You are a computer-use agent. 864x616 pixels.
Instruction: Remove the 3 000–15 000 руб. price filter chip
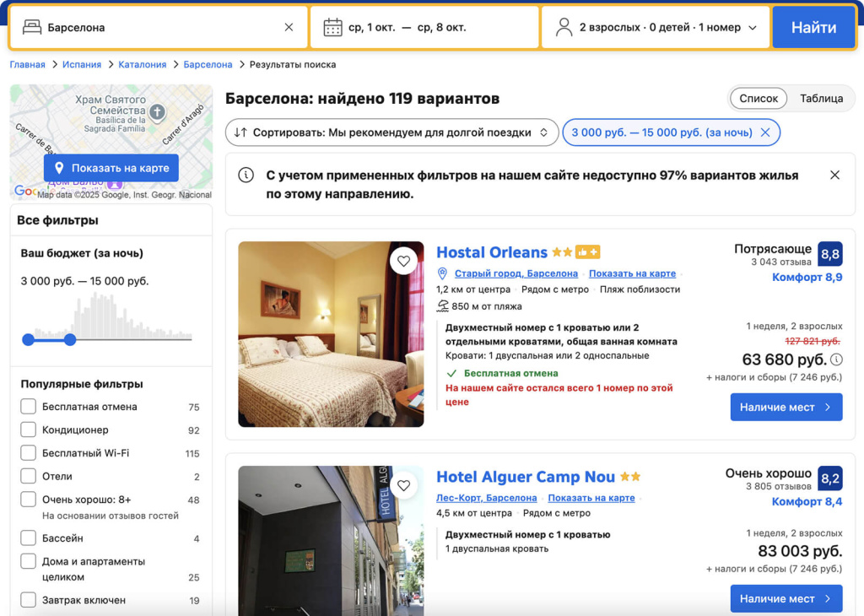765,132
